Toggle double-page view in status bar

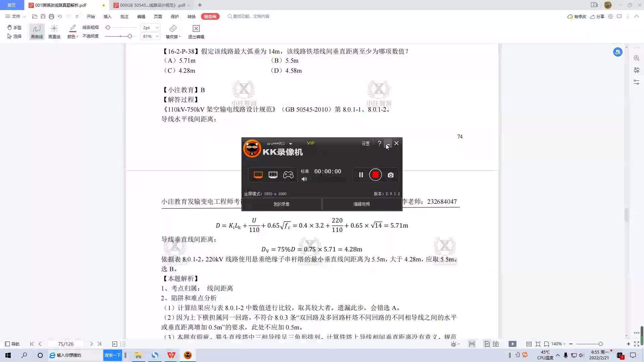pos(496,344)
